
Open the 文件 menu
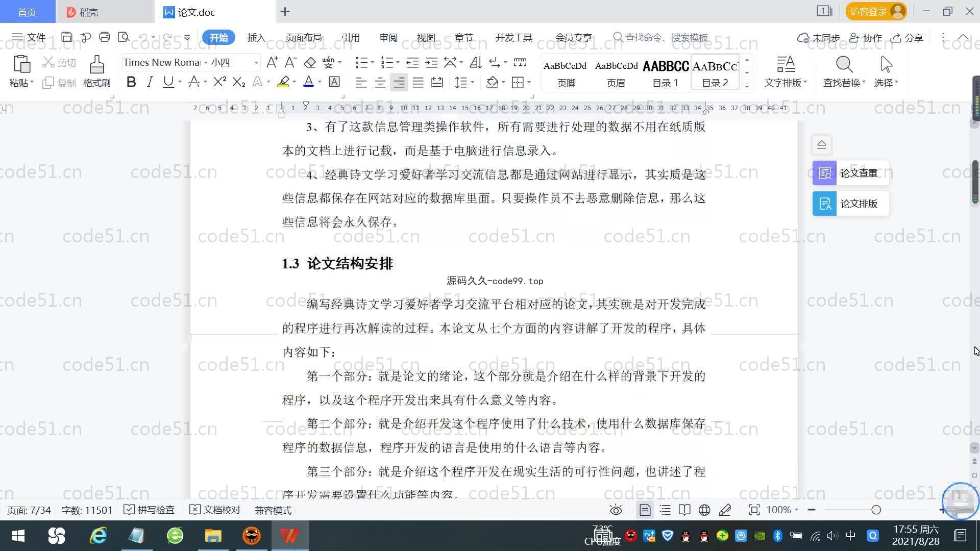tap(29, 37)
